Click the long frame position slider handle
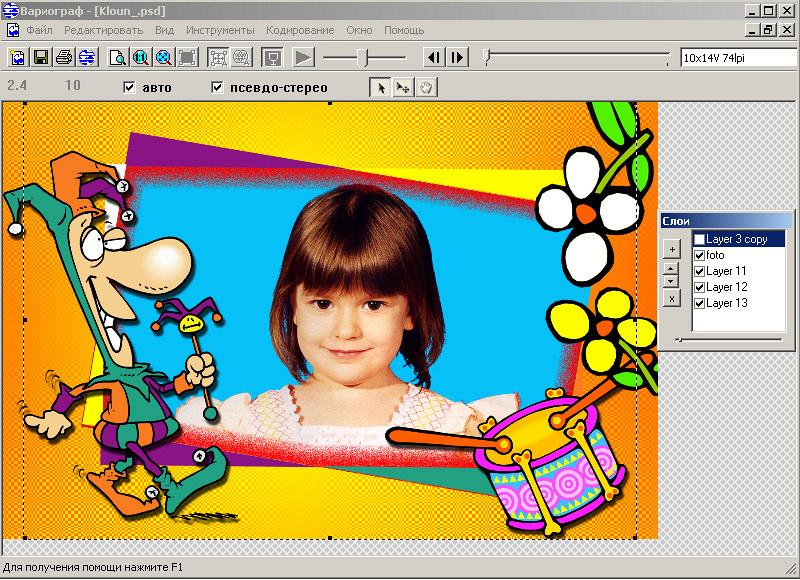 point(487,58)
